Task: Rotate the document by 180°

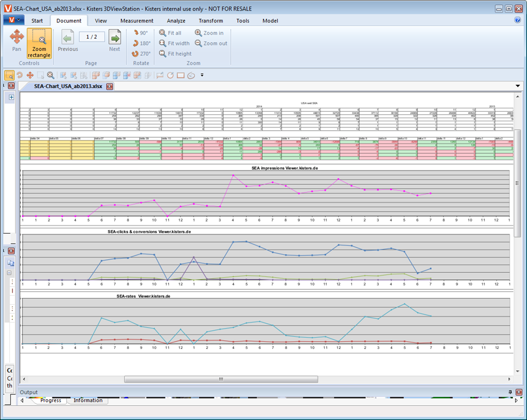Action: click(141, 43)
